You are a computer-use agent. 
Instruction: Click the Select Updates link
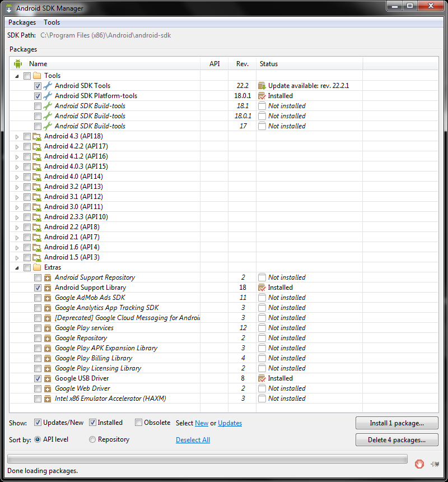pyautogui.click(x=230, y=423)
